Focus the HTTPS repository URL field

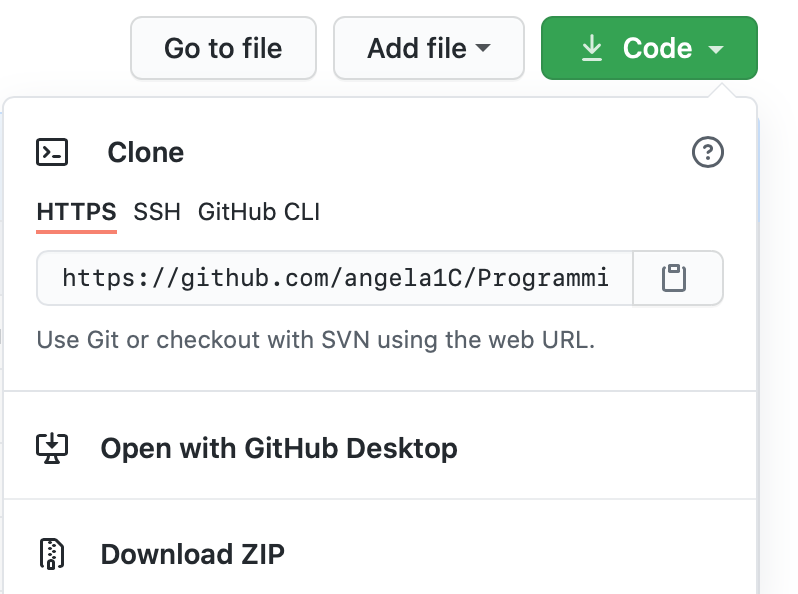[335, 278]
